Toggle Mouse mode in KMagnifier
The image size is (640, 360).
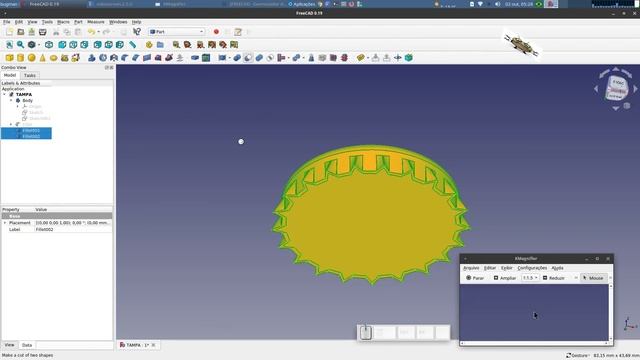pyautogui.click(x=593, y=278)
